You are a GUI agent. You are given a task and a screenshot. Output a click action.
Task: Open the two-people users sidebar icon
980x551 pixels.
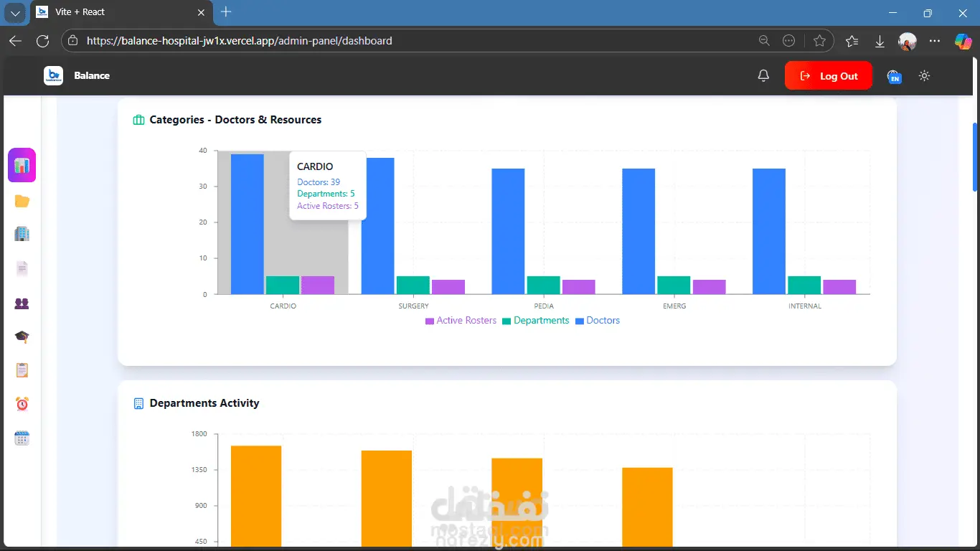22,303
